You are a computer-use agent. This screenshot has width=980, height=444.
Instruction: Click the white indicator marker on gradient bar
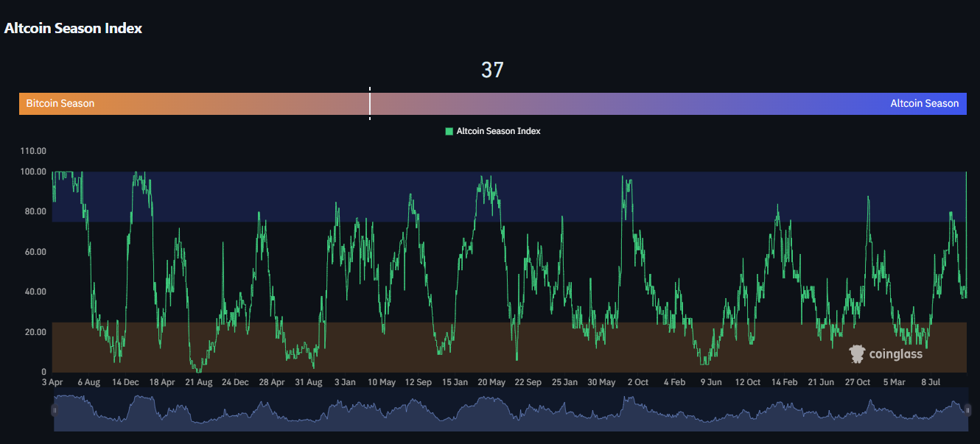click(370, 104)
